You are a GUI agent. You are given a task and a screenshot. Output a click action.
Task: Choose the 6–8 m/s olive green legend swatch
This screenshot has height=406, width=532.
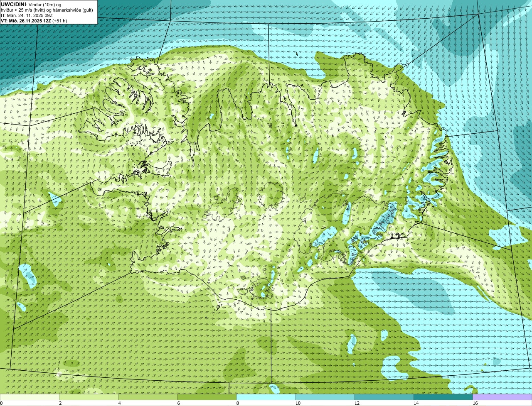pos(207,397)
